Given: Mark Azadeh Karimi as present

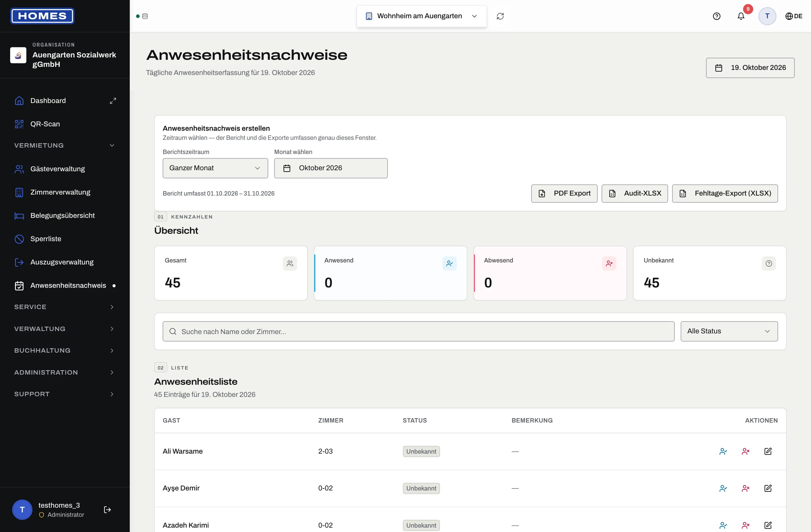Looking at the screenshot, I should pyautogui.click(x=723, y=525).
